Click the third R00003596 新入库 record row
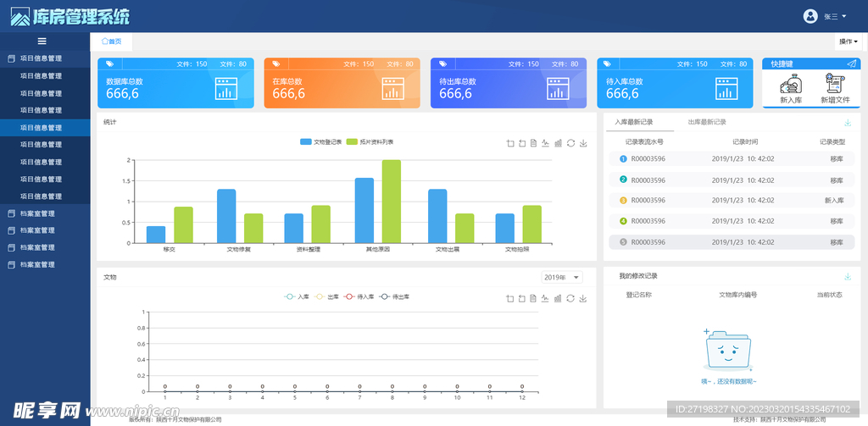This screenshot has width=868, height=426. (732, 201)
